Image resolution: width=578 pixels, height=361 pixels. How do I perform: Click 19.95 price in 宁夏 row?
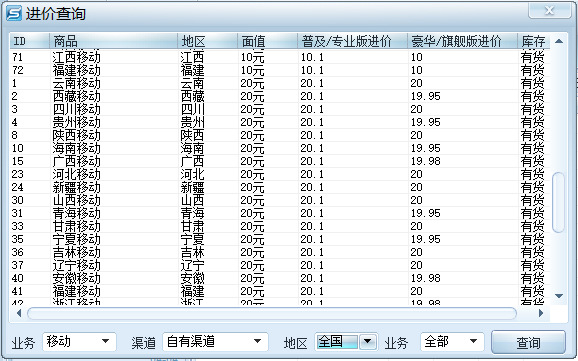(x=426, y=239)
